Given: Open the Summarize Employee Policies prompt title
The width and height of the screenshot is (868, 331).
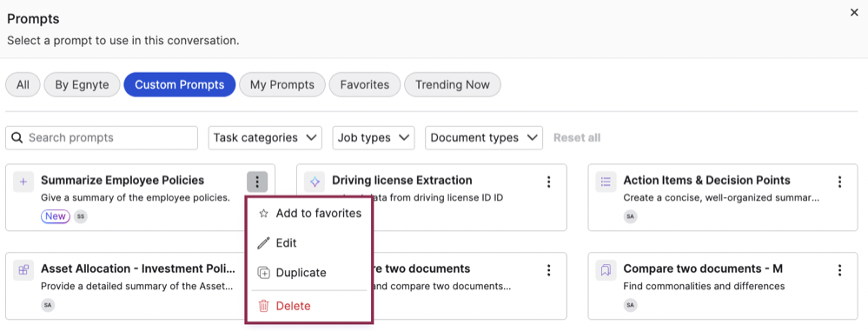Looking at the screenshot, I should (123, 181).
